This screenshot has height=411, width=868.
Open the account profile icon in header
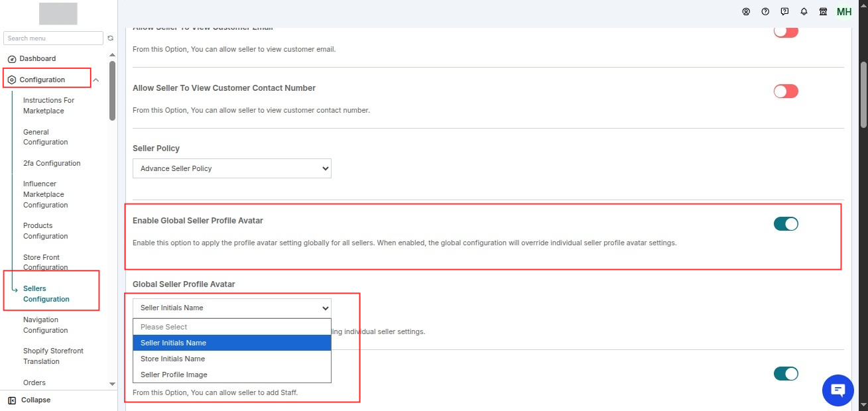(x=746, y=12)
